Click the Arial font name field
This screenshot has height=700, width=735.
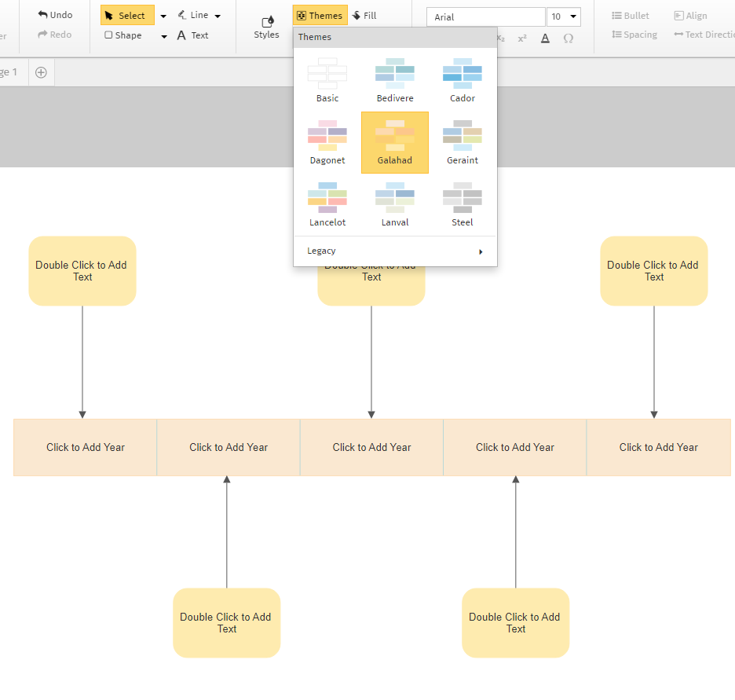(x=485, y=16)
